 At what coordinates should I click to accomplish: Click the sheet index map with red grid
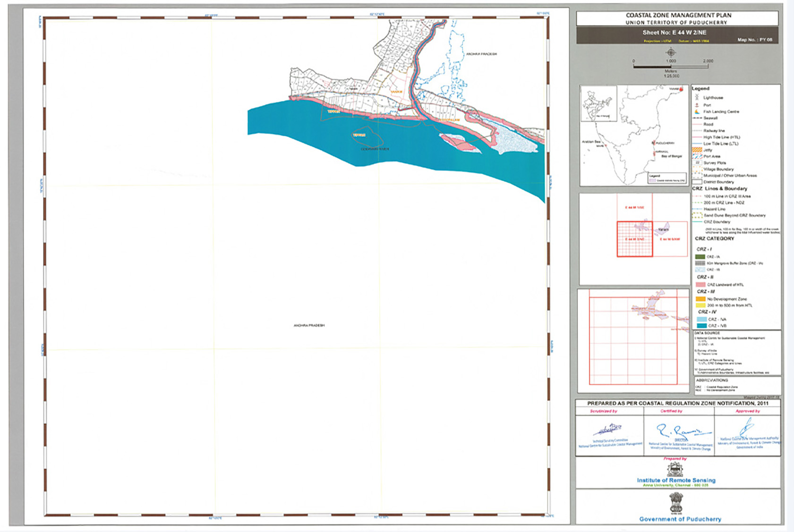point(634,238)
